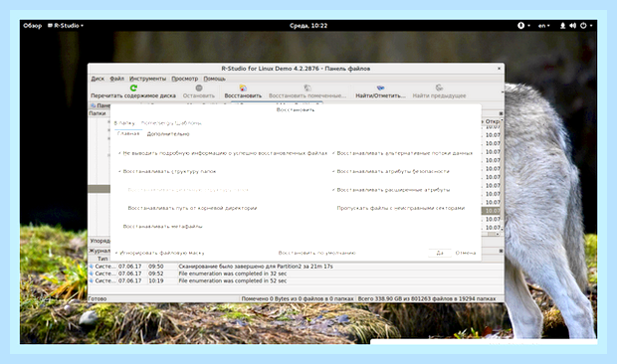Click the Восстановить toolbar icon
The height and width of the screenshot is (364, 617).
coord(243,88)
